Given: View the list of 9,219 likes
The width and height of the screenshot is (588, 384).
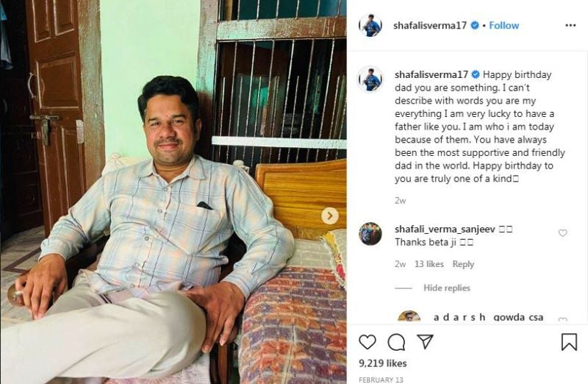Looking at the screenshot, I should click(x=382, y=363).
